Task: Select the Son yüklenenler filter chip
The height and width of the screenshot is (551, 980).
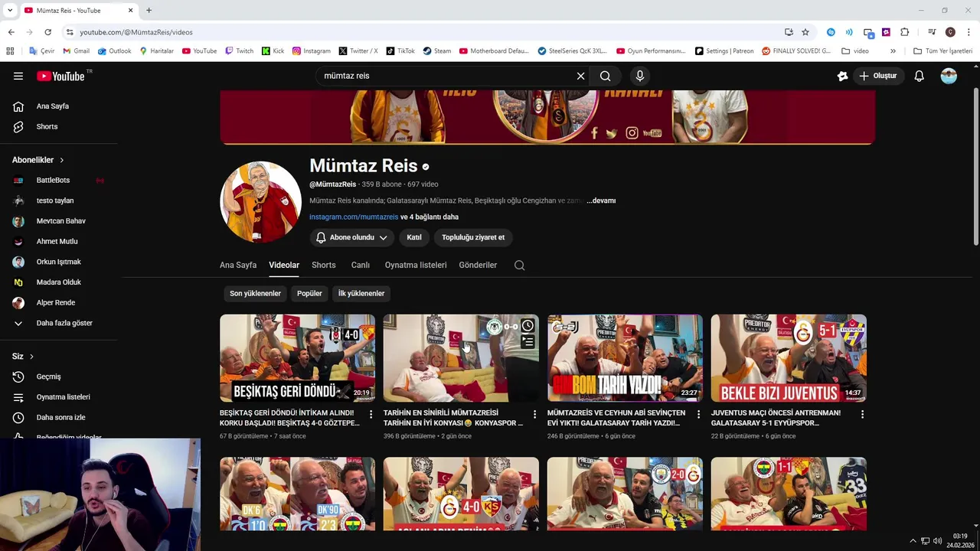Action: click(x=255, y=293)
